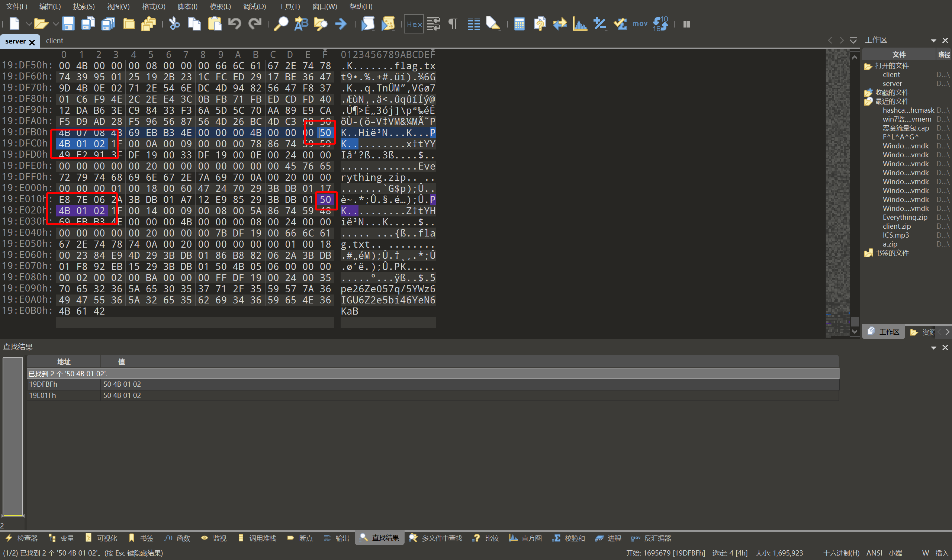Switch to the 书签 bottom tab
Image resolution: width=952 pixels, height=560 pixels.
(x=142, y=538)
